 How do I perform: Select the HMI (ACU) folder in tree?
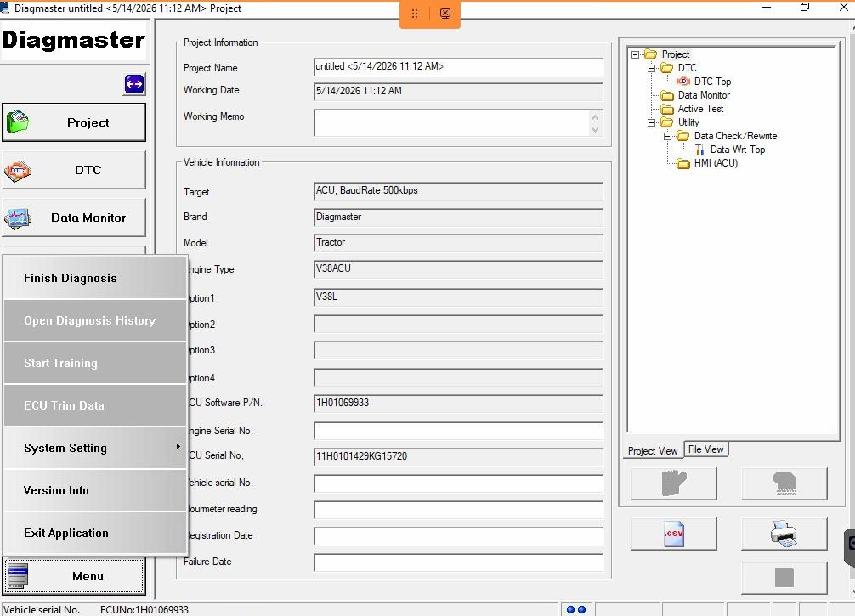click(x=707, y=163)
